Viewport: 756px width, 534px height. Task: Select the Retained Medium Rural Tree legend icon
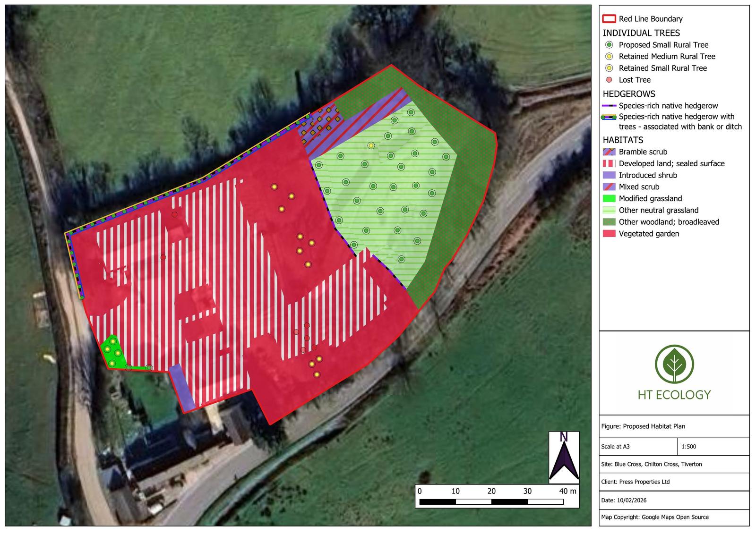click(x=609, y=56)
